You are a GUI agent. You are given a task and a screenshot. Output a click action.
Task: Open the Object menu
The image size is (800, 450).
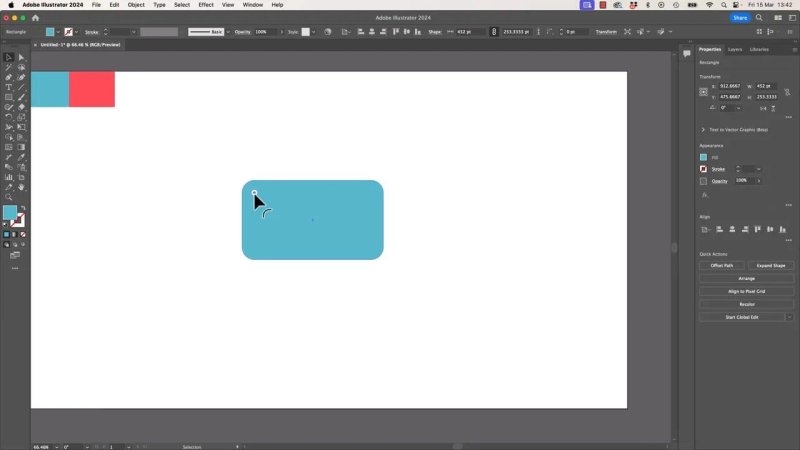pyautogui.click(x=136, y=5)
